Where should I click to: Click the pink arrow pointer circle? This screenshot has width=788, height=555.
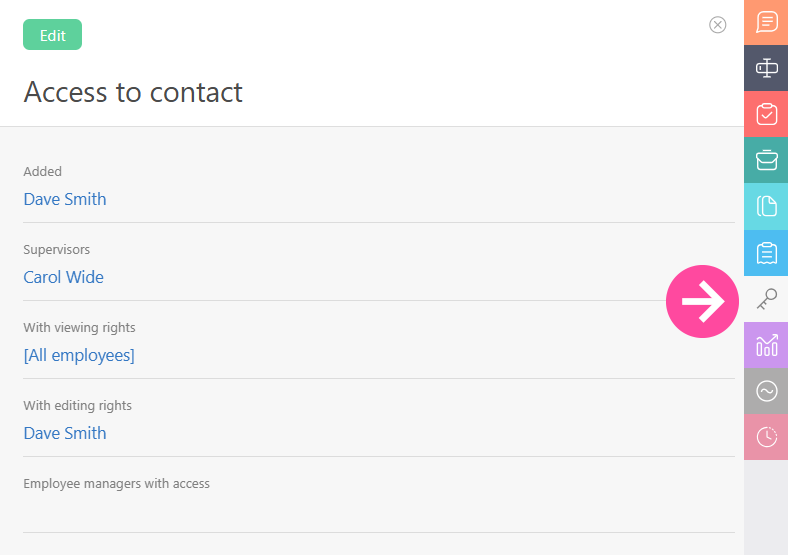[x=702, y=301]
